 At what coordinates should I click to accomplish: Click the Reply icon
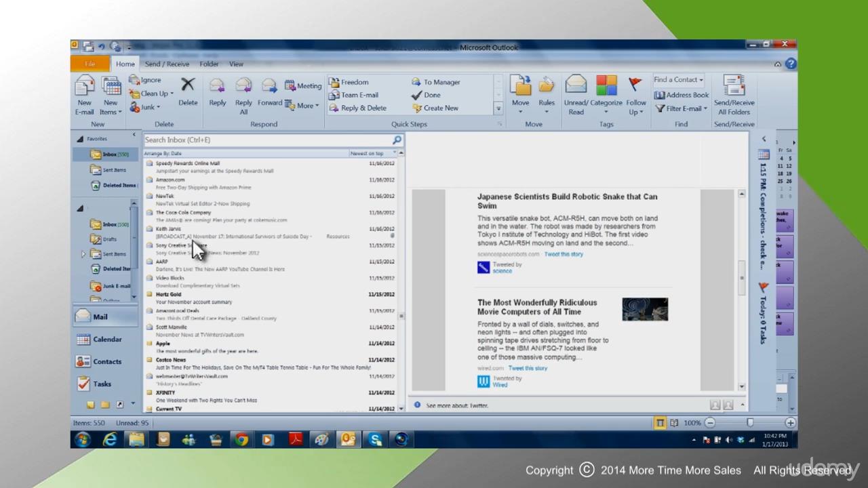click(x=217, y=91)
